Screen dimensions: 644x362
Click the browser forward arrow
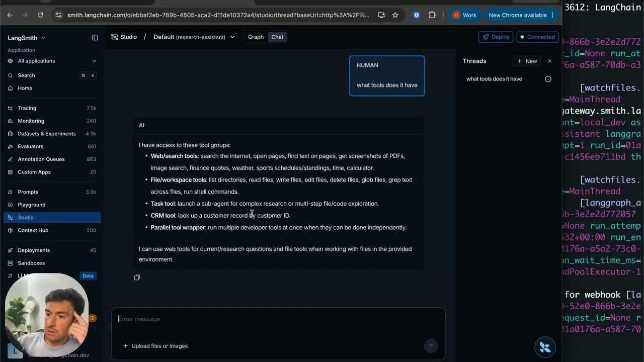click(x=25, y=15)
